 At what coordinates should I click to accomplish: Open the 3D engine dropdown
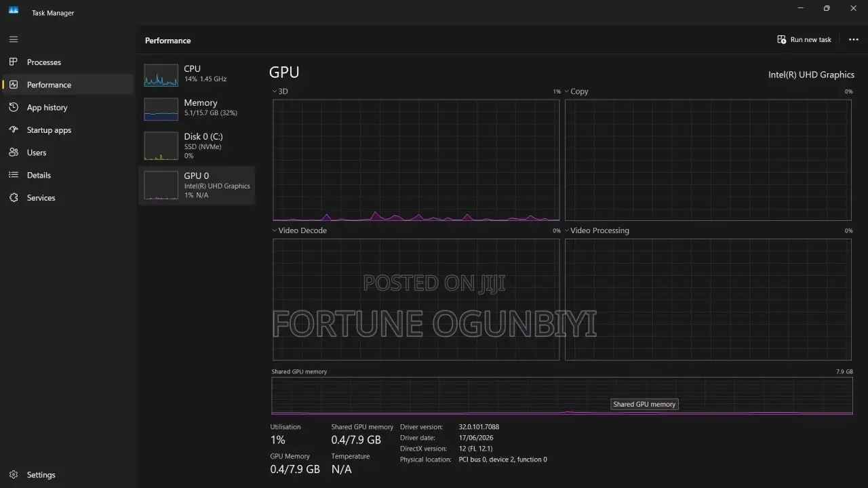point(280,91)
